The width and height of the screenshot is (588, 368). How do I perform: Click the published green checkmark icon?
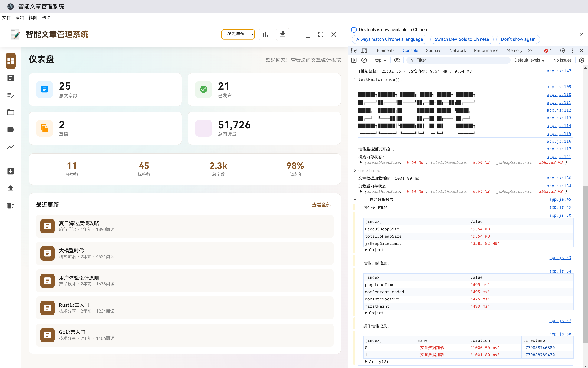coord(204,89)
